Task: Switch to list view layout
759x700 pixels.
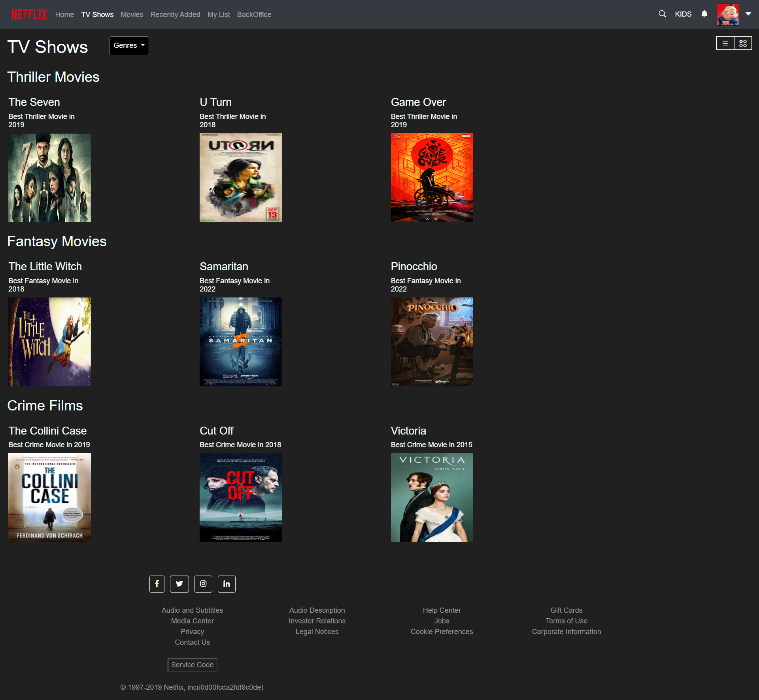Action: 725,43
